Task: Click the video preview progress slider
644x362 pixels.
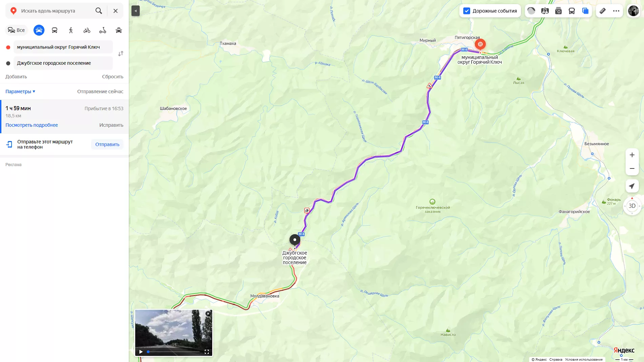Action: coord(174,352)
